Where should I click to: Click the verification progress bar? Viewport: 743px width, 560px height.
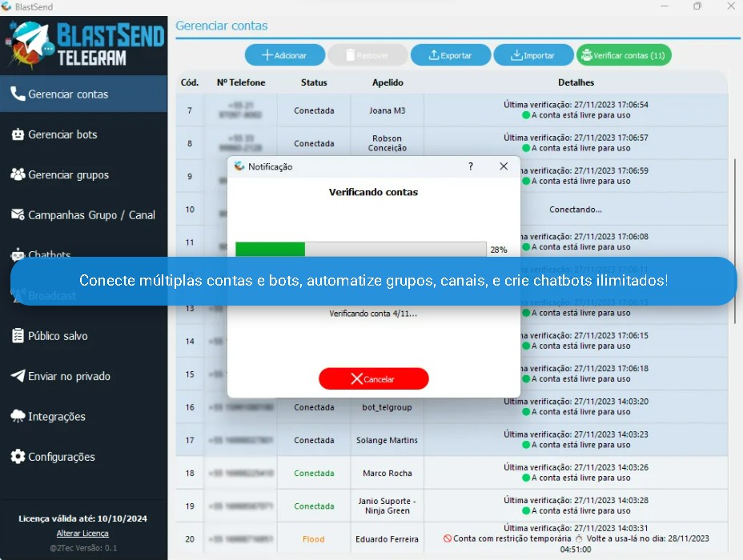click(x=360, y=249)
